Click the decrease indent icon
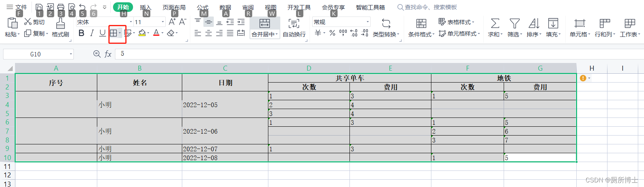The image size is (644, 187). click(x=230, y=22)
